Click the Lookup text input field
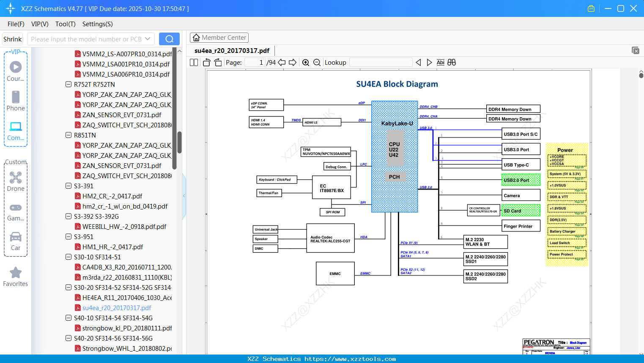This screenshot has height=363, width=644. click(381, 63)
